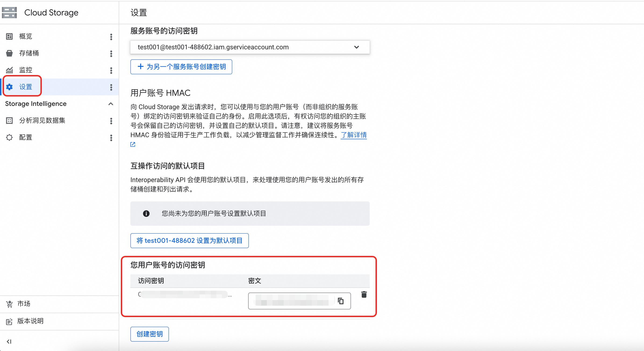The width and height of the screenshot is (644, 351).
Task: Open 版本说明 in the sidebar
Action: 59,321
